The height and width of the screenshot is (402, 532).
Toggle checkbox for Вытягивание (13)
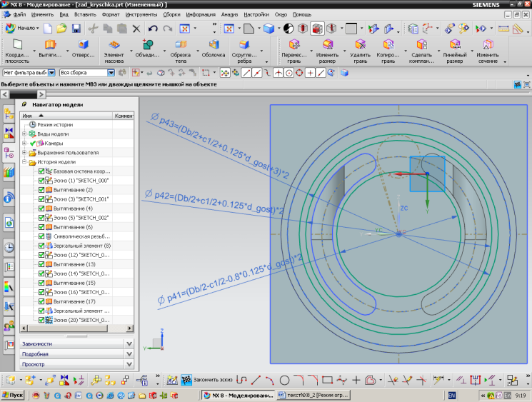(x=41, y=264)
